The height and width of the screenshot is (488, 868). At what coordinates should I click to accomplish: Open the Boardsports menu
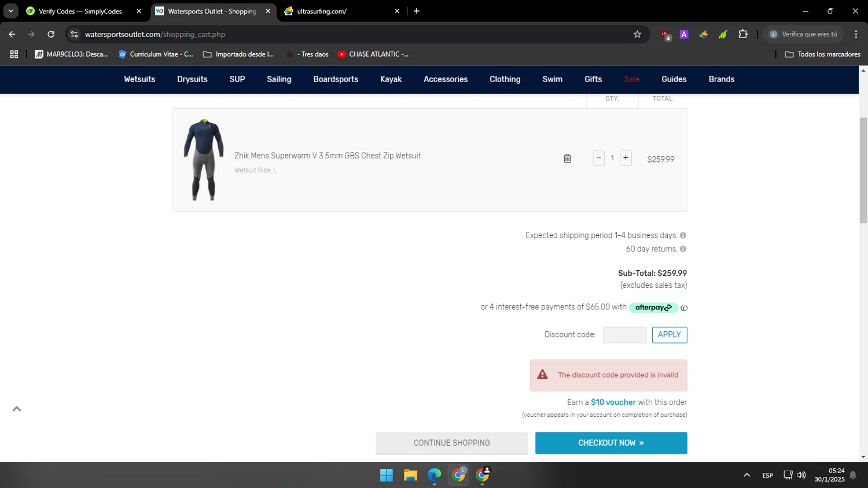(x=336, y=79)
